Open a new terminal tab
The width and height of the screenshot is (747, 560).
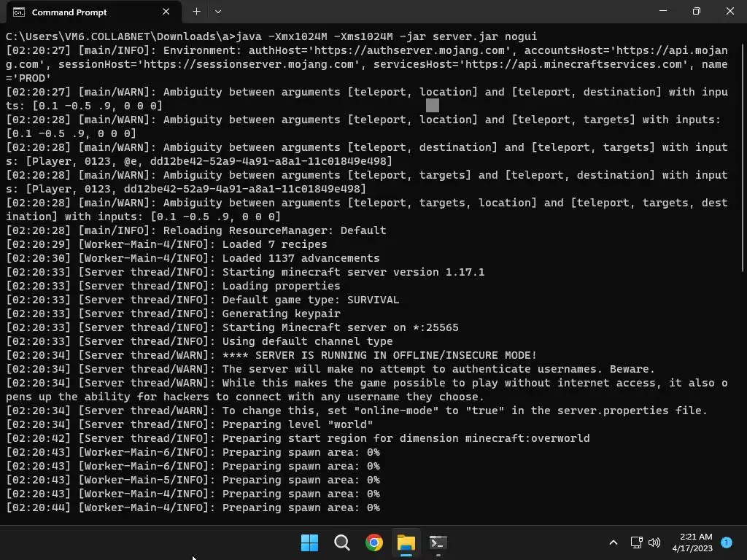point(196,12)
